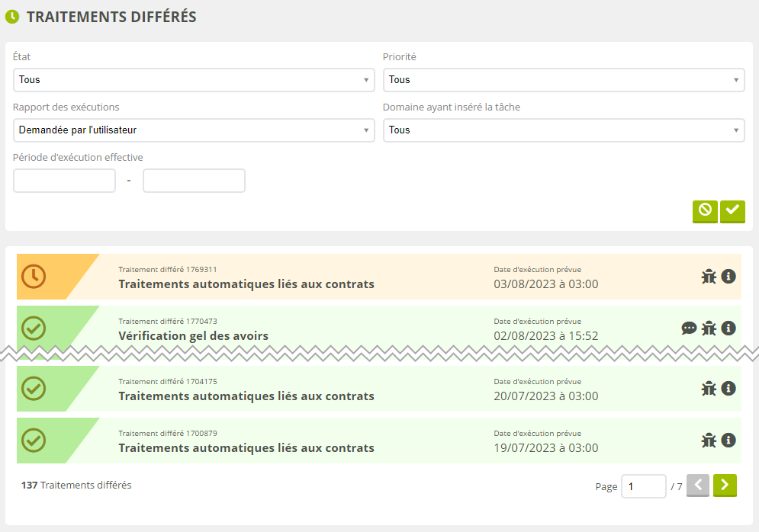Open Rapport des exécutions dropdown

[x=194, y=130]
